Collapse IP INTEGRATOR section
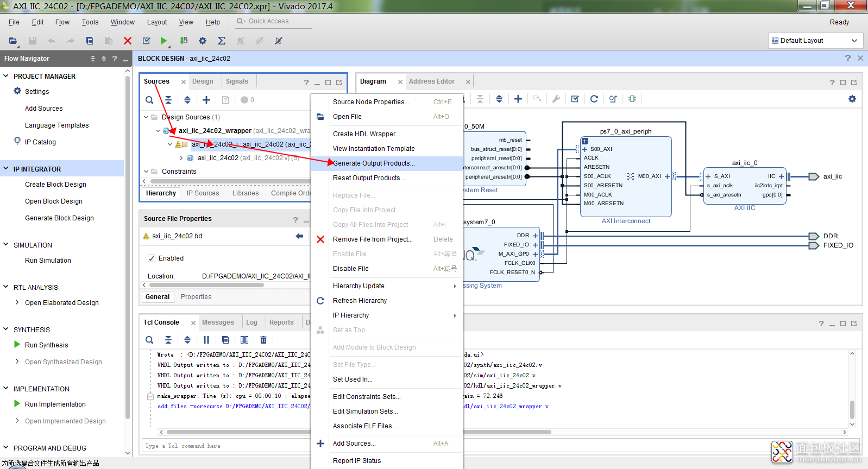Screen dimensions: 868x469 coord(6,169)
